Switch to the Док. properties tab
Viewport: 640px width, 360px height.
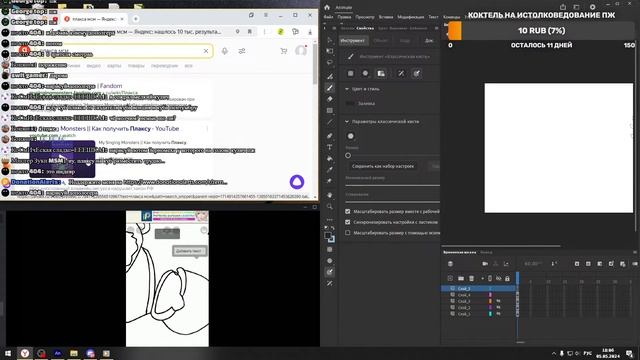coord(429,40)
